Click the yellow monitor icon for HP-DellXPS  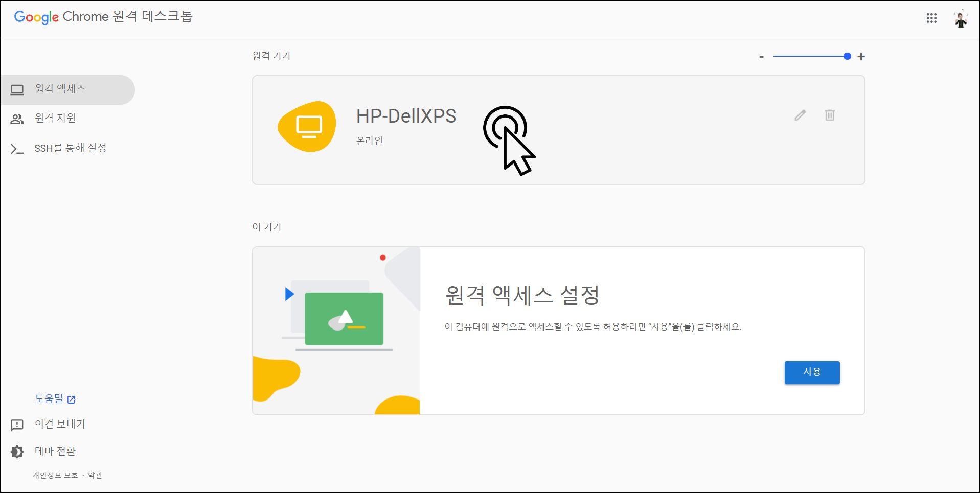point(307,127)
